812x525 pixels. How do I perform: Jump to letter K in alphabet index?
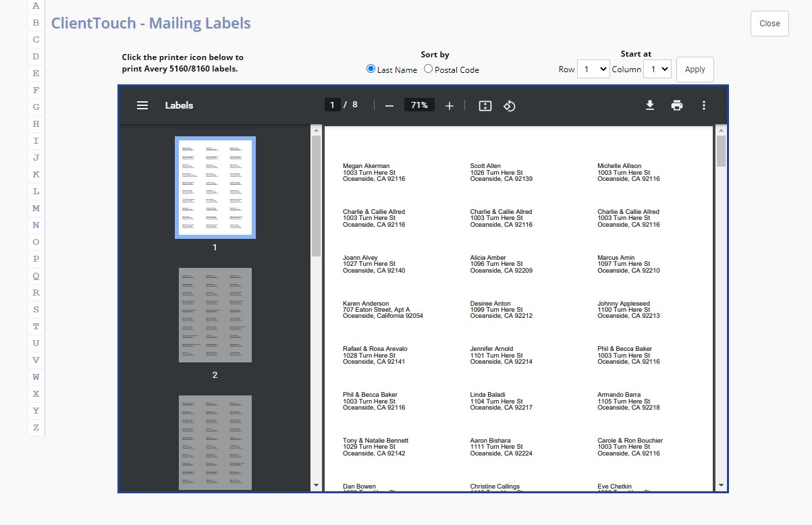pos(36,175)
